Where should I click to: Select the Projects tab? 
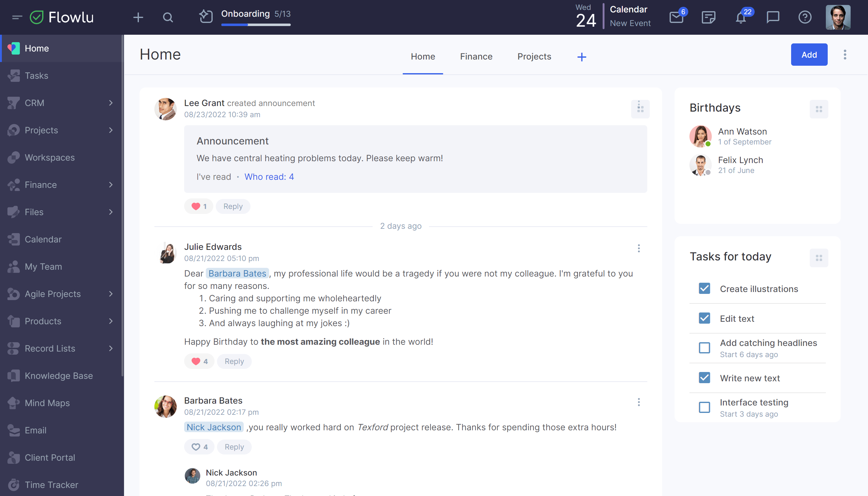click(x=534, y=57)
